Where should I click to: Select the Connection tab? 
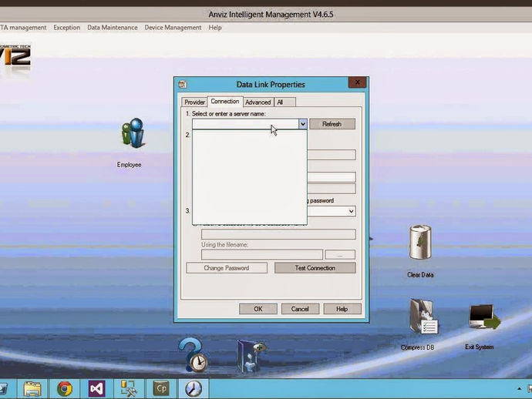coord(225,102)
